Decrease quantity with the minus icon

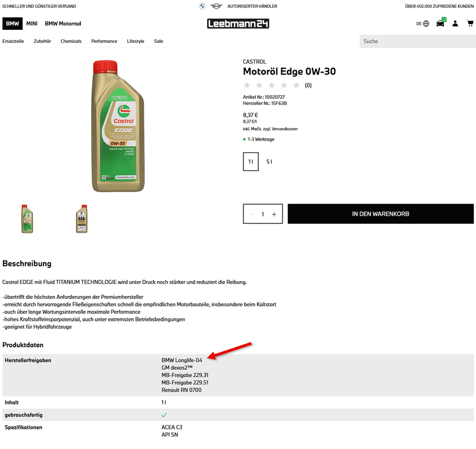coord(252,214)
